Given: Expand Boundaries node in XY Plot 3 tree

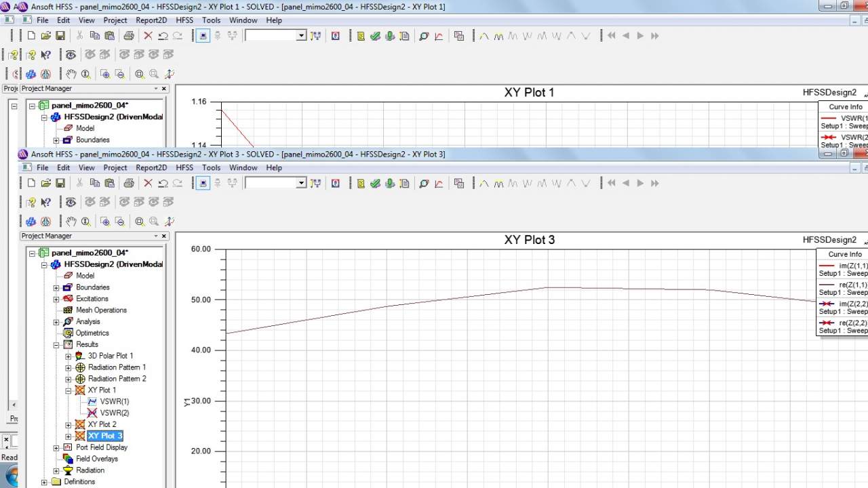Looking at the screenshot, I should 56,287.
